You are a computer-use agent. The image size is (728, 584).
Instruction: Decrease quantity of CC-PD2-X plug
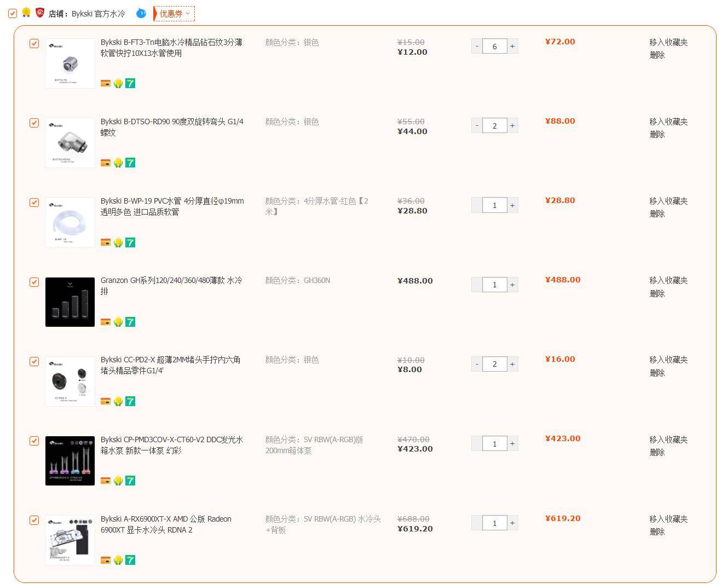point(477,364)
